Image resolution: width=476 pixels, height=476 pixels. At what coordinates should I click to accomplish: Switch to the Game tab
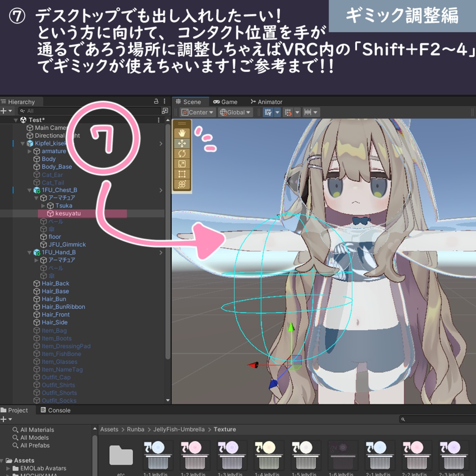click(x=225, y=102)
